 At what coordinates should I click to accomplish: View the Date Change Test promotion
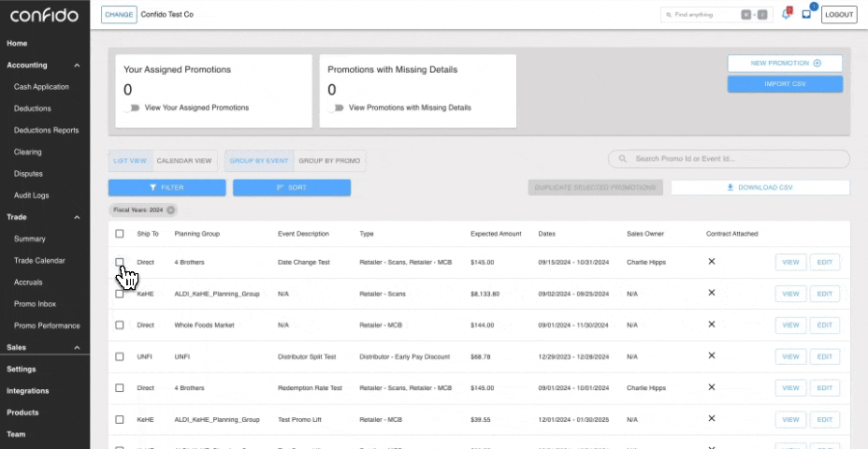pos(790,263)
